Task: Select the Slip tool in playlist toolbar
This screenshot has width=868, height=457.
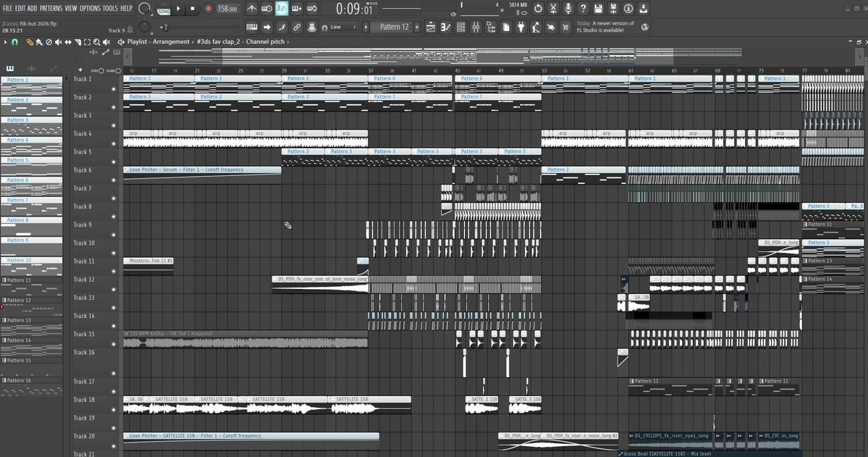Action: pos(68,42)
